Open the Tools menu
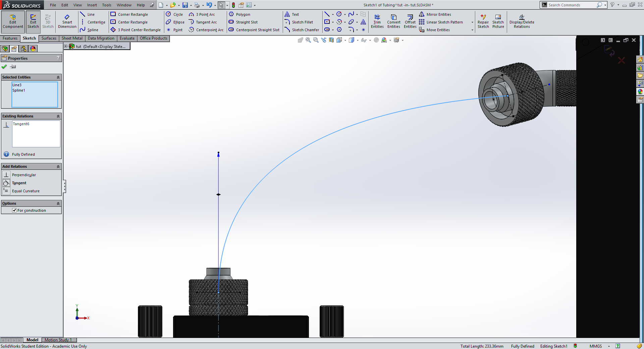This screenshot has width=644, height=349. (107, 5)
